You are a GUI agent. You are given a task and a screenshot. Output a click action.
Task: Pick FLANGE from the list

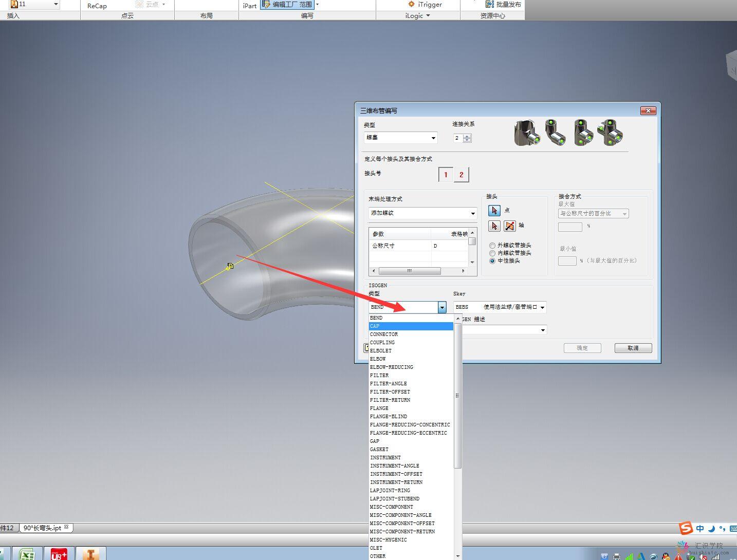pos(411,408)
